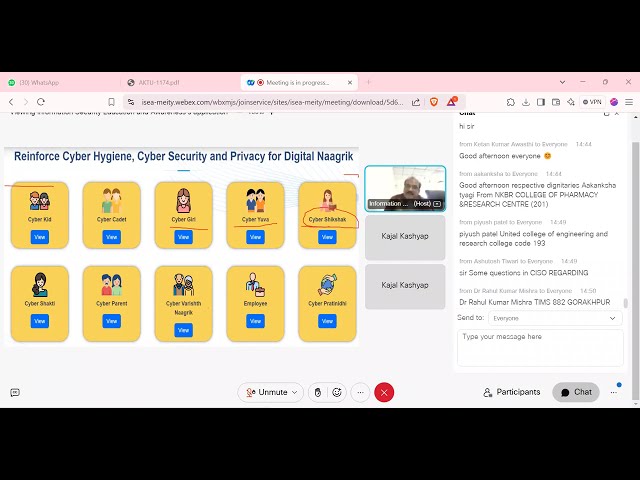View the Cyber Varishth Naagrik card

184,330
